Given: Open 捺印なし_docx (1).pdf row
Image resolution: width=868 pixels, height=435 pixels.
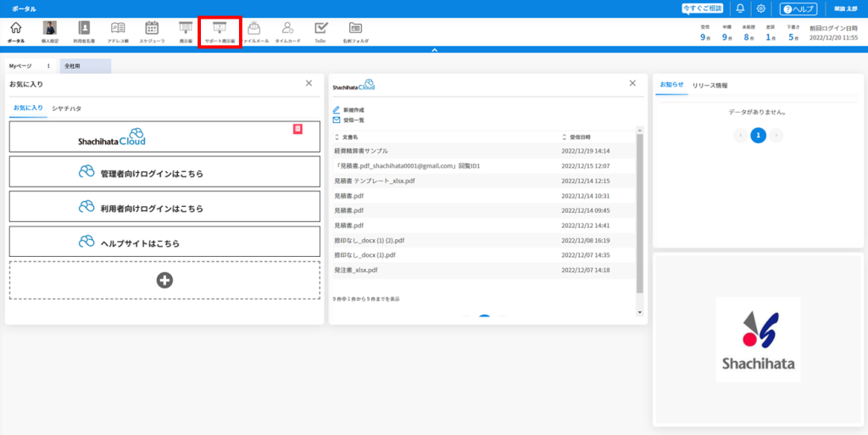Looking at the screenshot, I should coord(484,255).
